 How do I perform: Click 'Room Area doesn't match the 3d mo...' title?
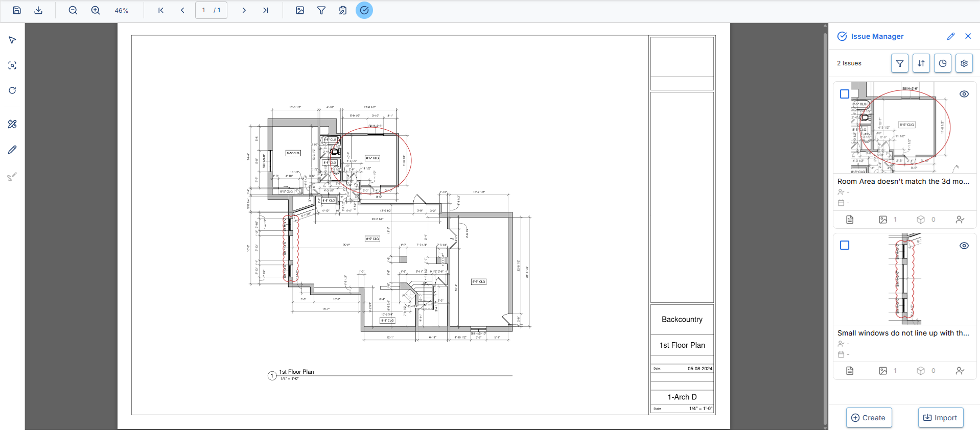click(903, 181)
